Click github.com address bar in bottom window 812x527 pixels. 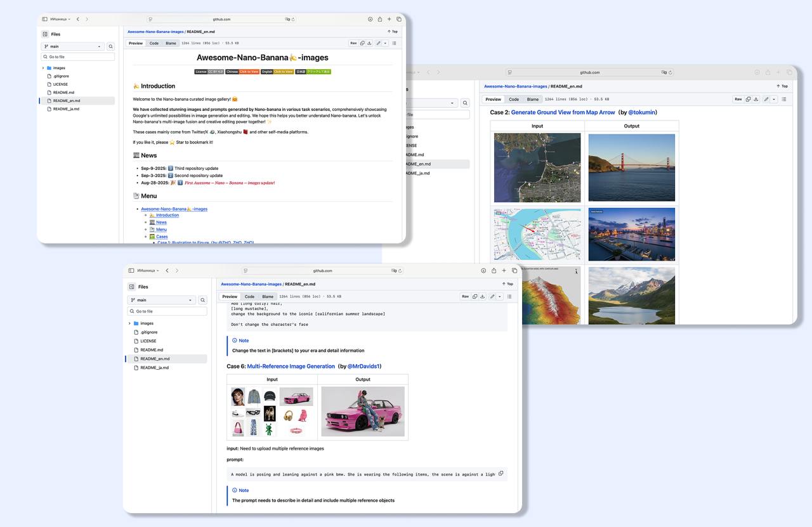click(322, 271)
